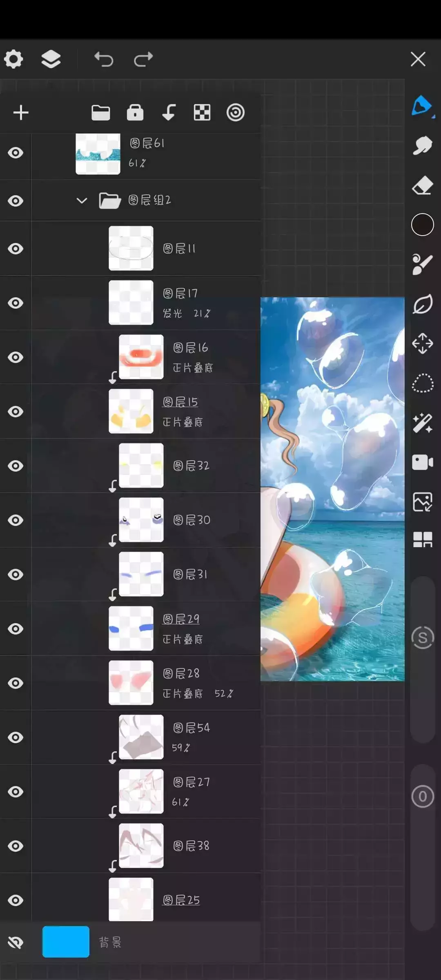Screen dimensions: 441x980
Task: Select layer name 图层25
Action: click(181, 900)
